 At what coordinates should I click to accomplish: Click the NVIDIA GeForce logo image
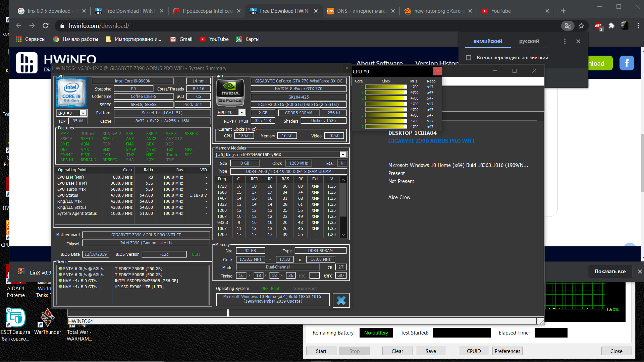(x=230, y=93)
